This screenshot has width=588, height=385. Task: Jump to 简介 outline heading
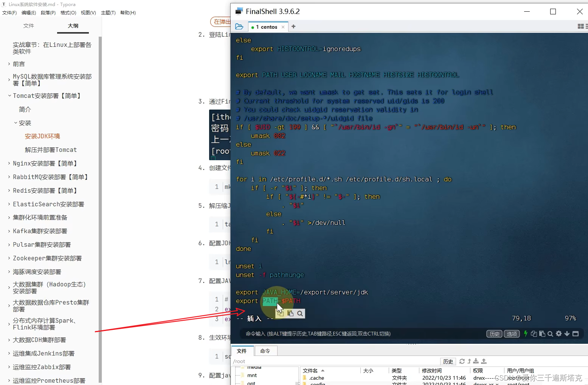(x=25, y=109)
